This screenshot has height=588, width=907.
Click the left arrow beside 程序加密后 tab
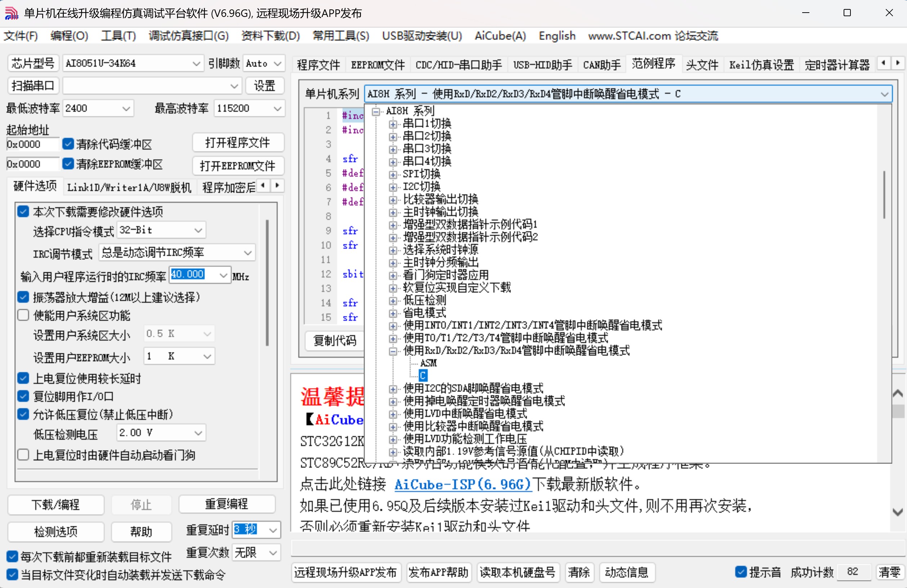coord(263,186)
